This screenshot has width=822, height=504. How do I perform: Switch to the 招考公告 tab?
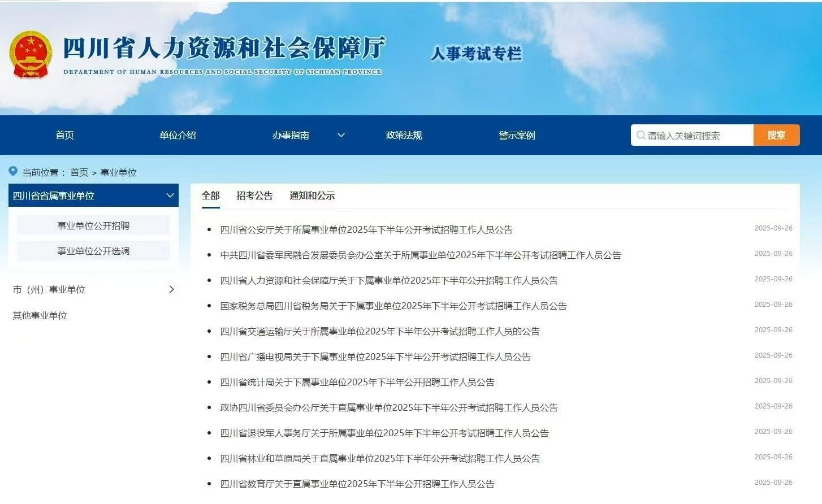pyautogui.click(x=254, y=195)
